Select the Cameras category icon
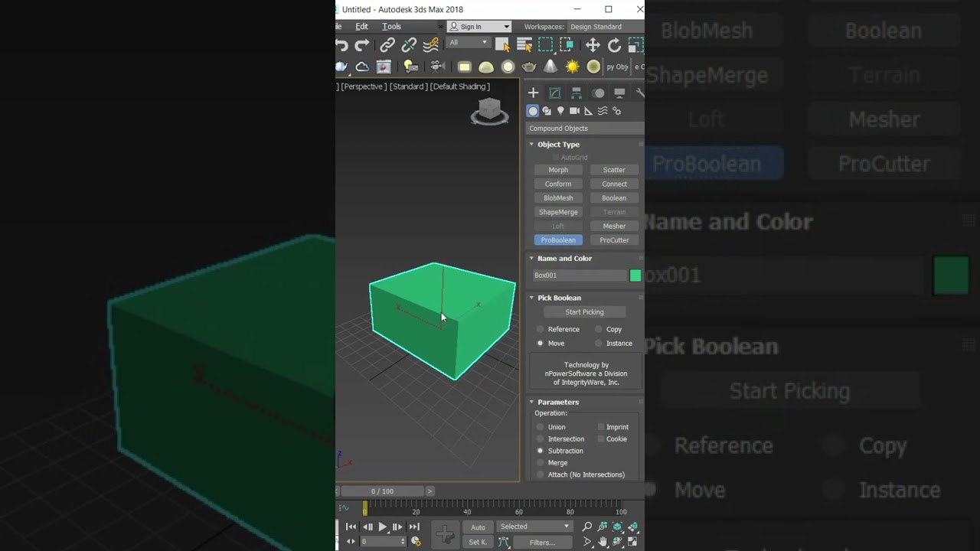The width and height of the screenshot is (980, 551). [x=574, y=111]
